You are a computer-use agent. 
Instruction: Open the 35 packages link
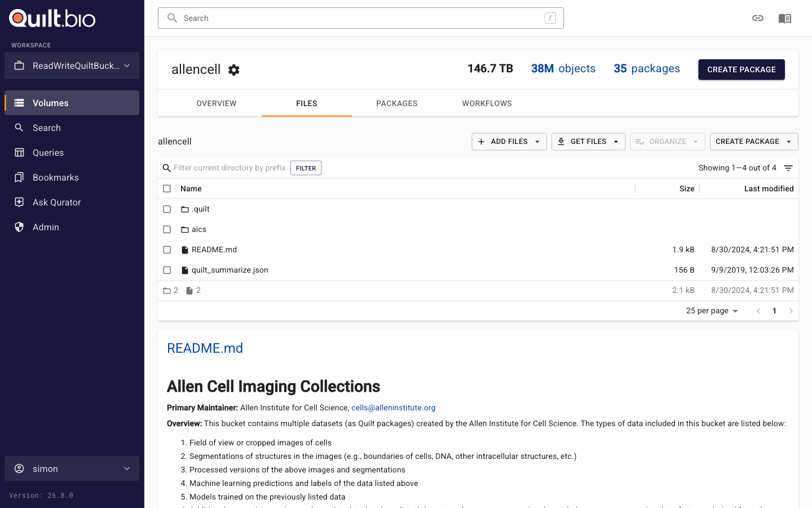pyautogui.click(x=647, y=68)
